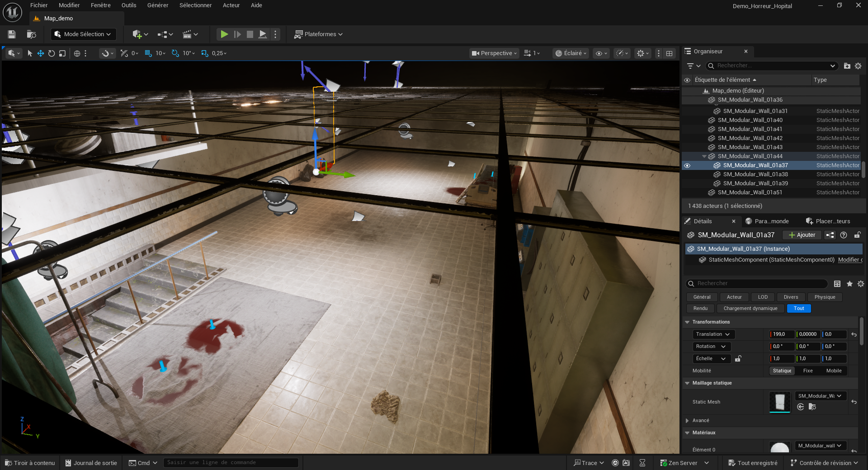Set Mobilité to Mobile
This screenshot has width=868, height=470.
pyautogui.click(x=834, y=371)
